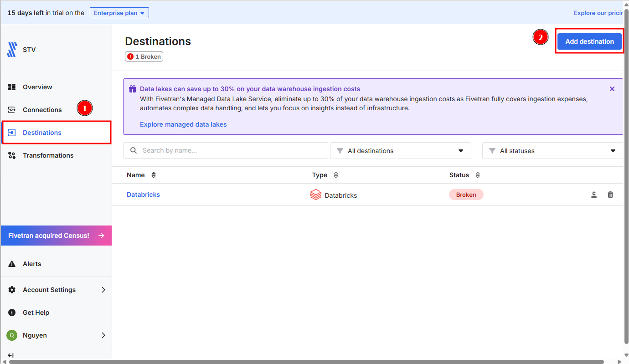The image size is (629, 364).
Task: Expand the Account Settings menu
Action: tap(57, 290)
